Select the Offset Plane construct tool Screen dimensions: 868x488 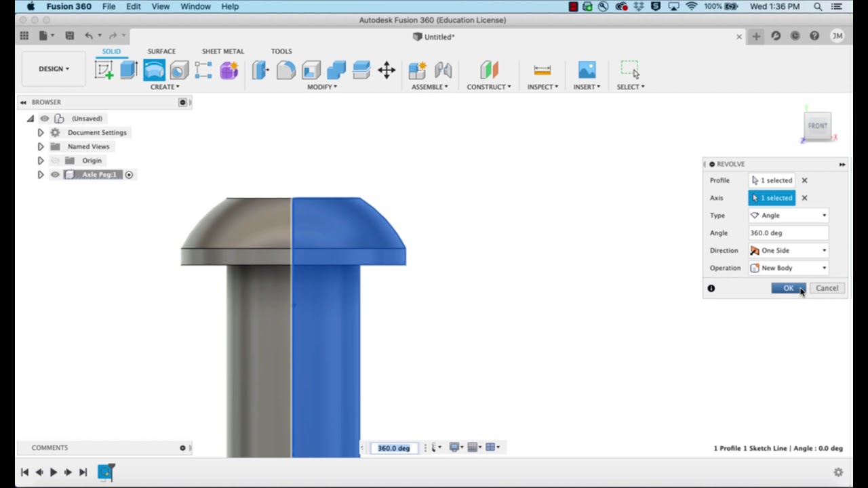click(489, 70)
